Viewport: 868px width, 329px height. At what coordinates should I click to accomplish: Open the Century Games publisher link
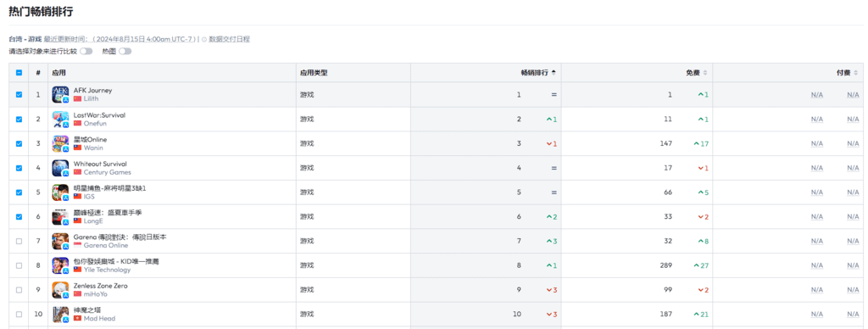[108, 172]
